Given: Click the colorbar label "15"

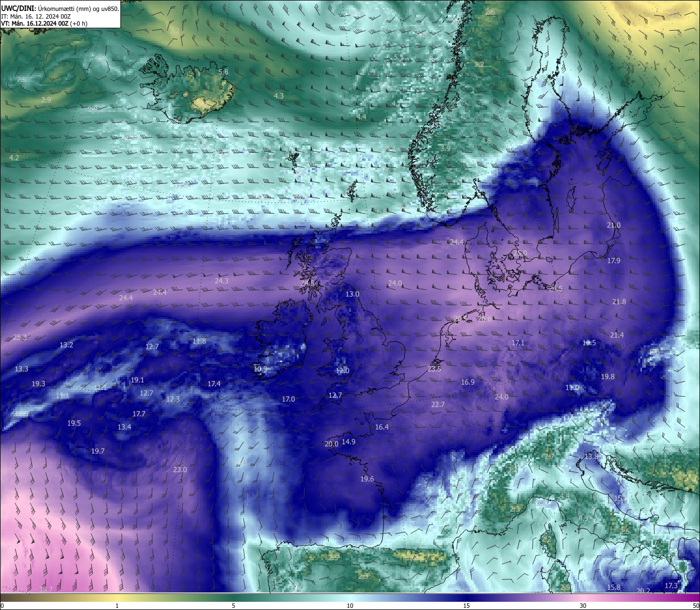Looking at the screenshot, I should coord(466,606).
